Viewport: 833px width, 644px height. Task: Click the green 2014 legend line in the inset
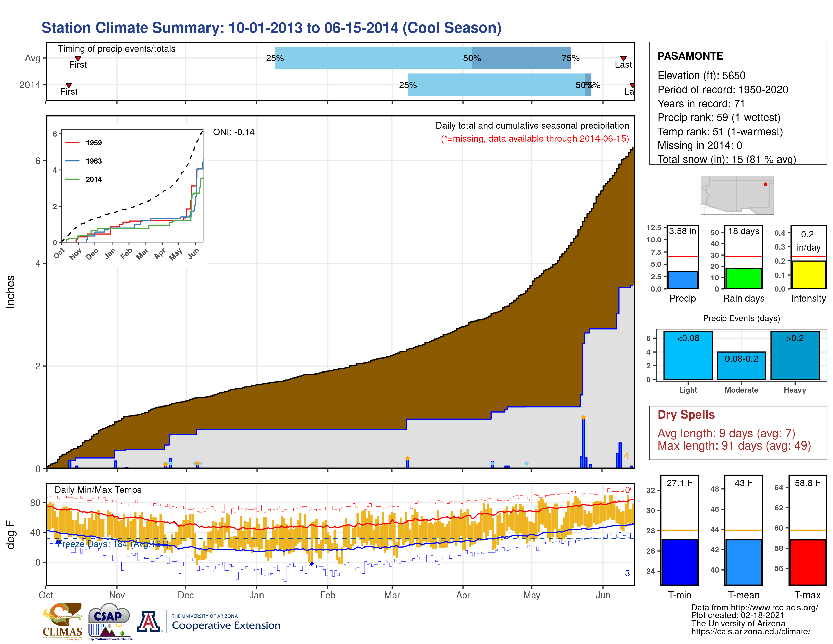click(72, 179)
